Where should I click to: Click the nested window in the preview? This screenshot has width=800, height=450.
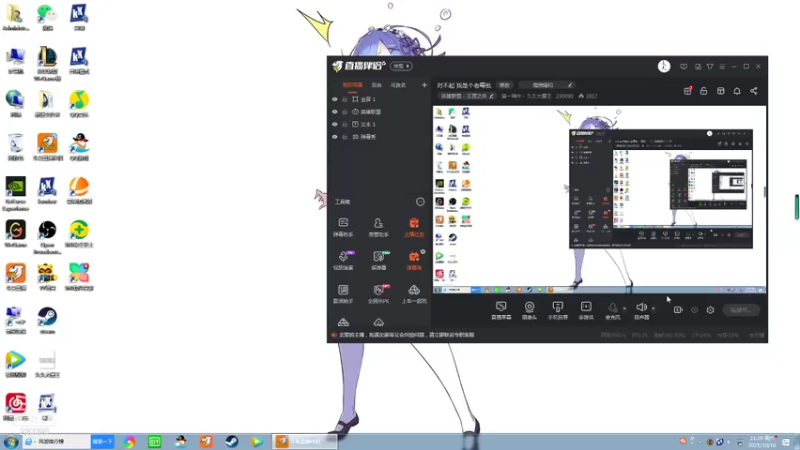661,189
